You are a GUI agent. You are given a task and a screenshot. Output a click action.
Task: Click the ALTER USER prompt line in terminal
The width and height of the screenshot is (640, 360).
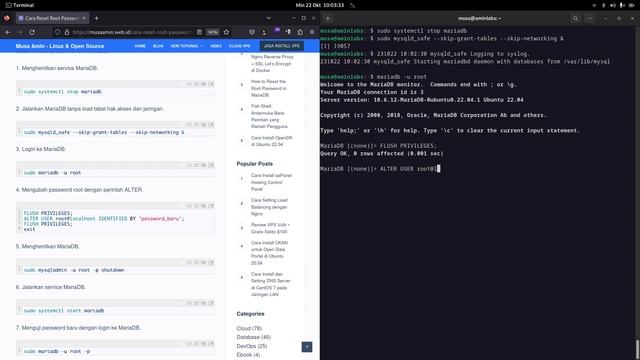(x=380, y=169)
